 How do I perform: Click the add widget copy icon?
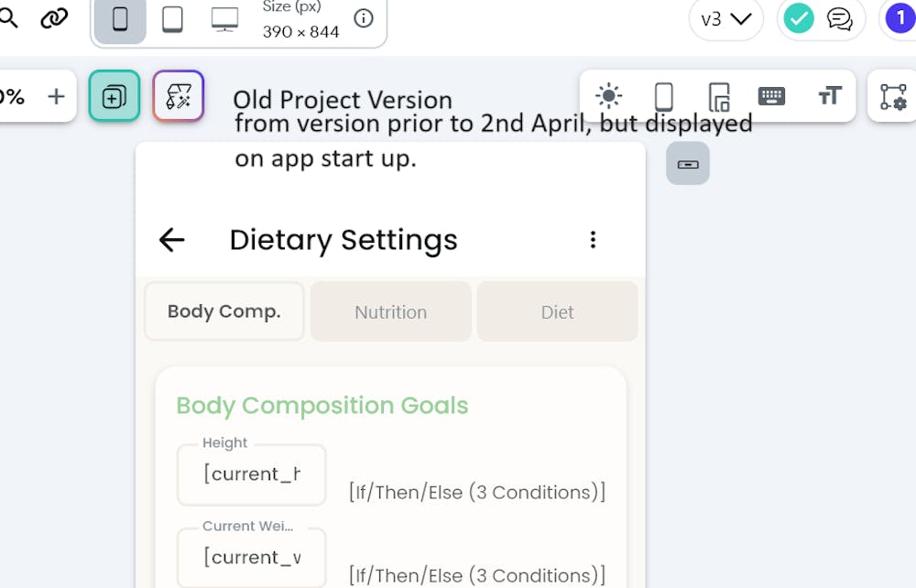(x=114, y=96)
